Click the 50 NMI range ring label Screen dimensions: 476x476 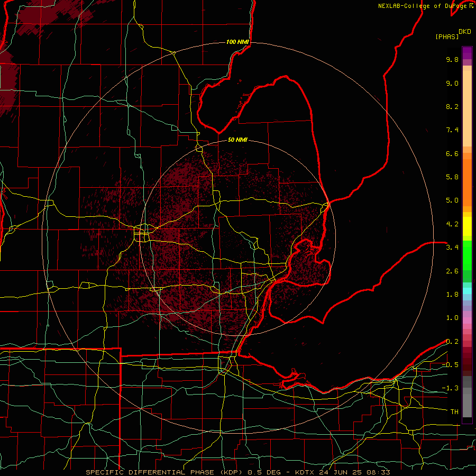[x=237, y=140]
